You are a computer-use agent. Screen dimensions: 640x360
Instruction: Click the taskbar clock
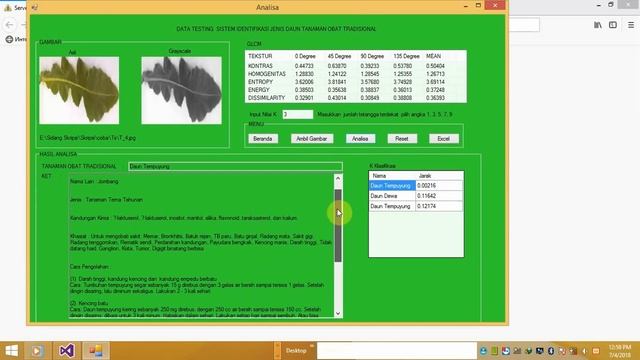coord(620,351)
